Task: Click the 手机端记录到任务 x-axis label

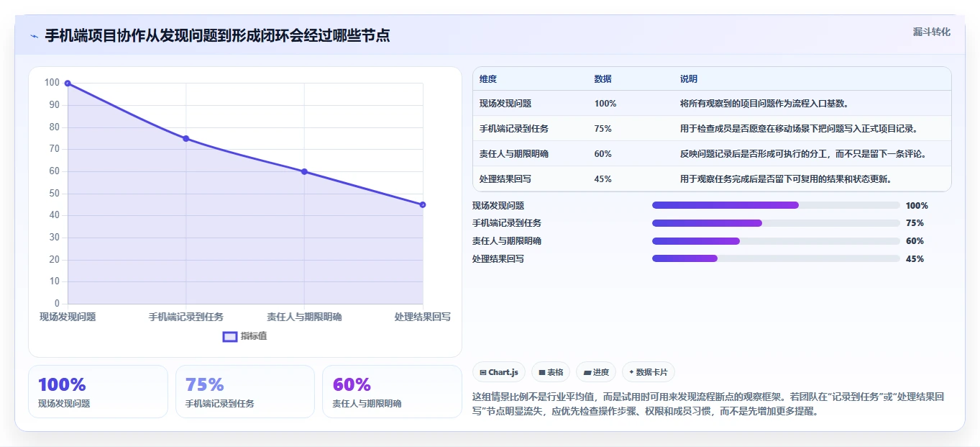Action: 186,317
